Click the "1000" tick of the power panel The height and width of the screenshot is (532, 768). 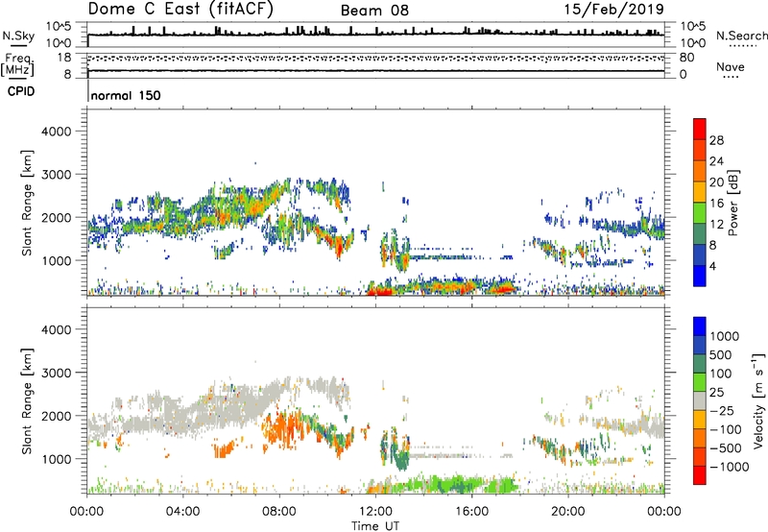[x=57, y=260]
